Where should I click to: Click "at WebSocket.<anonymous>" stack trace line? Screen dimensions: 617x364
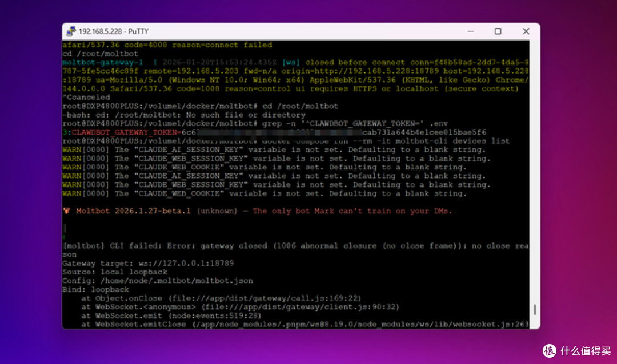[241, 306]
